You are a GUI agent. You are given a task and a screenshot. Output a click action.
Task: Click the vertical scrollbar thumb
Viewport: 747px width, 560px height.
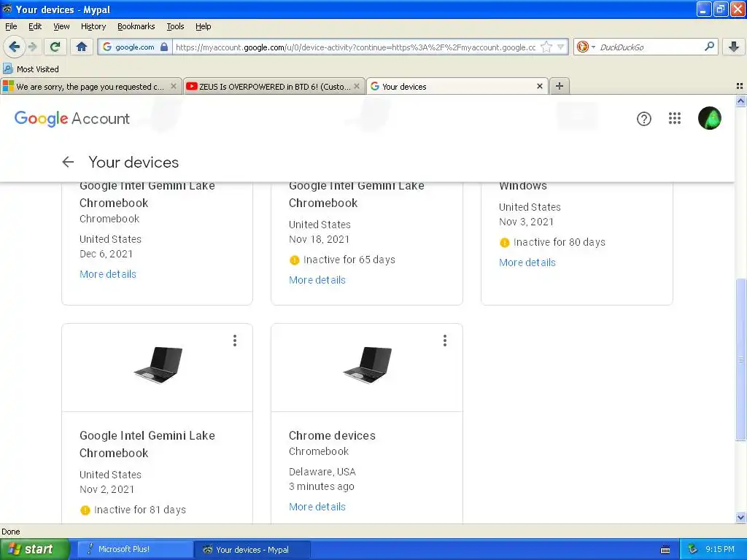click(740, 359)
